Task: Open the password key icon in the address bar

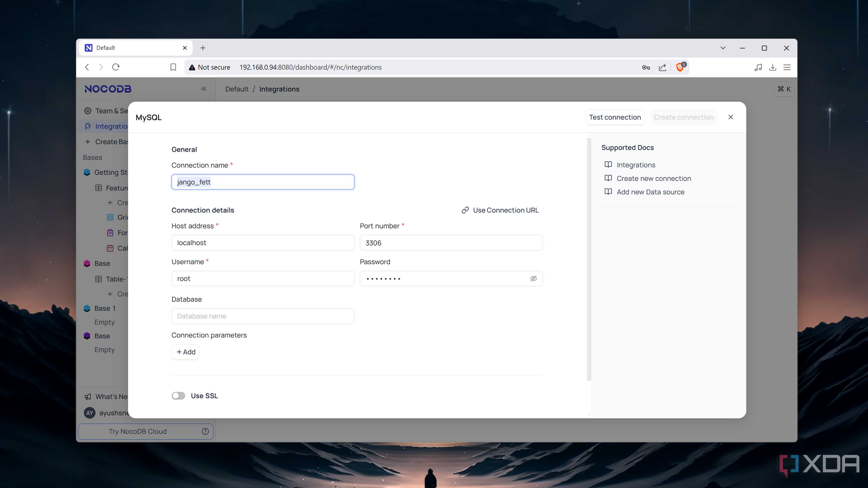Action: pyautogui.click(x=646, y=67)
